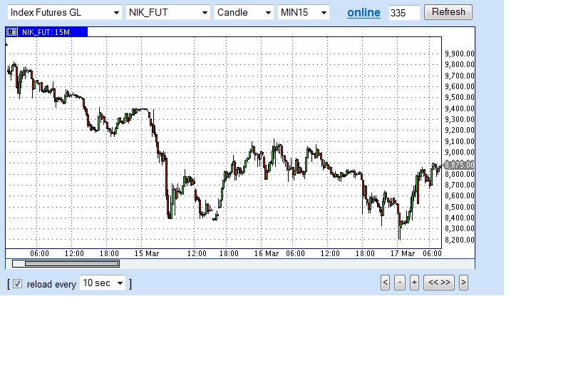The image size is (588, 391).
Task: Click the 15 Mar date axis label
Action: (x=147, y=254)
